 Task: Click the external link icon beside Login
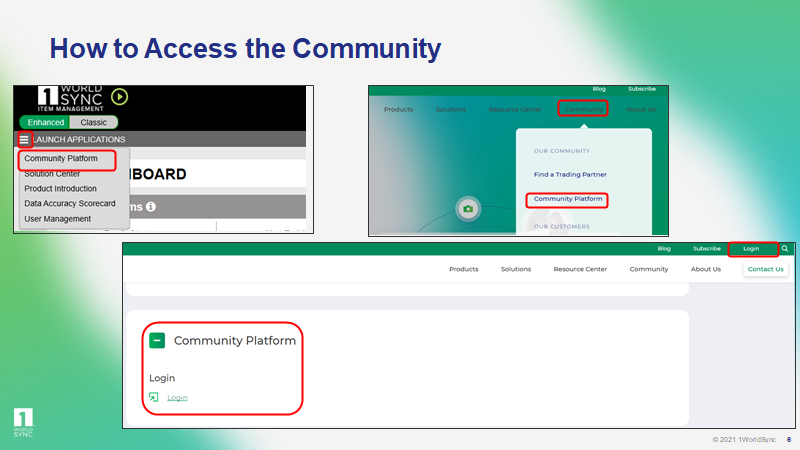154,397
